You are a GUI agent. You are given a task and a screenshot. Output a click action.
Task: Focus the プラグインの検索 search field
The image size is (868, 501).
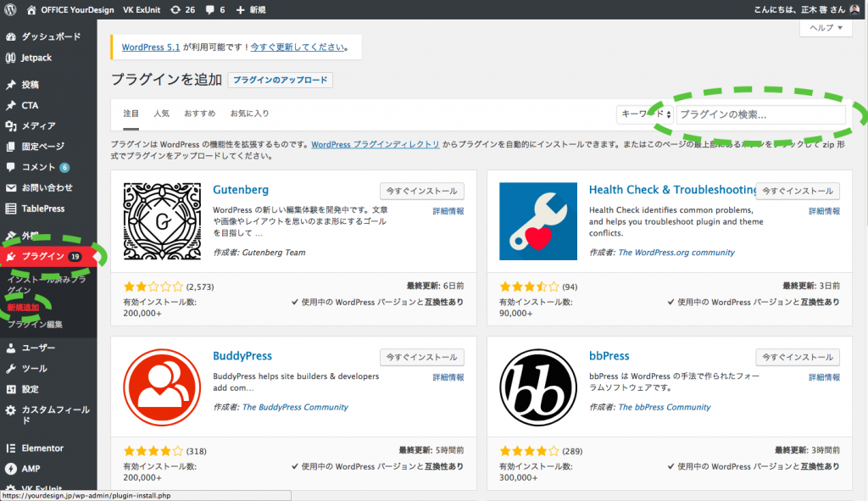760,114
